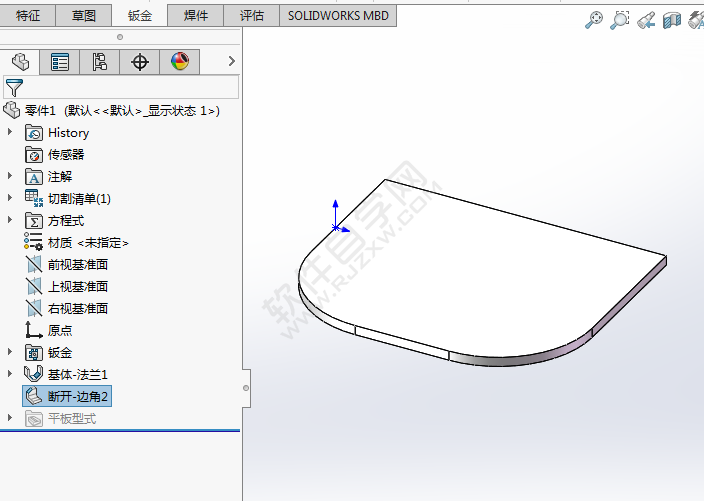704x501 pixels.
Task: Expand the 平板型式 flat pattern node
Action: point(9,418)
